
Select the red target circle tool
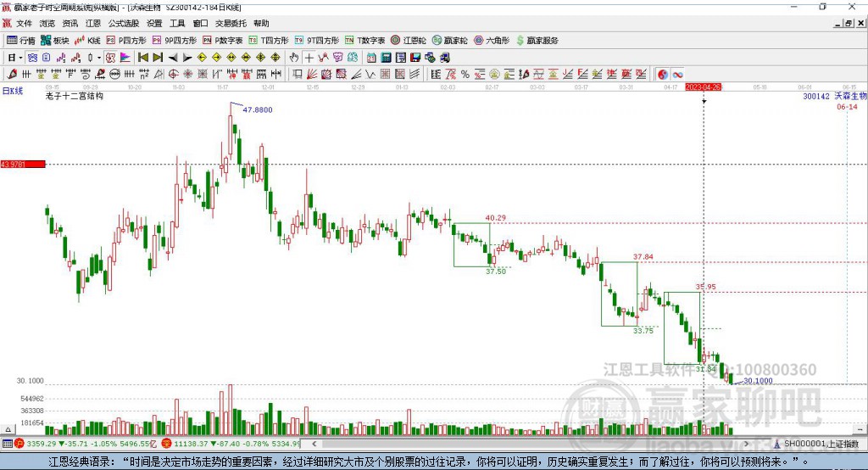173,75
